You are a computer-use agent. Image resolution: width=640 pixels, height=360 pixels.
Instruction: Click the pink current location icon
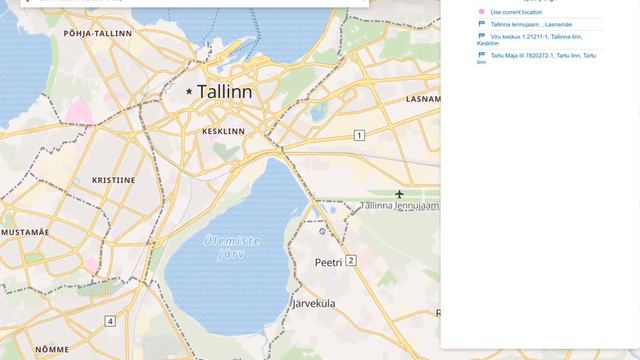coord(482,12)
